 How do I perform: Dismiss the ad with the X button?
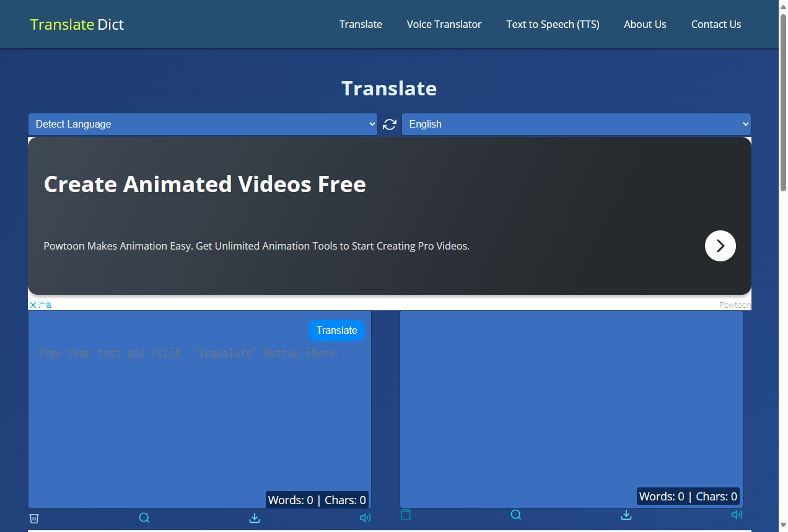click(x=33, y=305)
